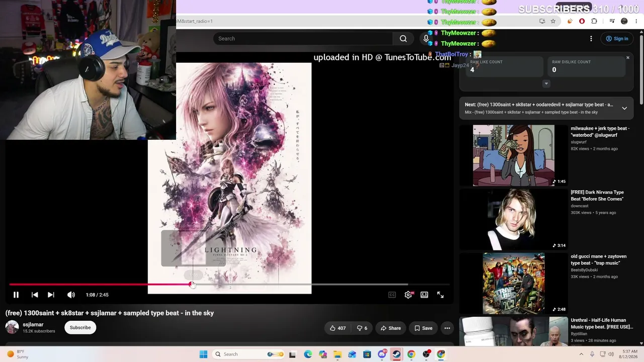Open the old gucci mane + zaytoven title
Screen dimensions: 644x362
[599, 259]
